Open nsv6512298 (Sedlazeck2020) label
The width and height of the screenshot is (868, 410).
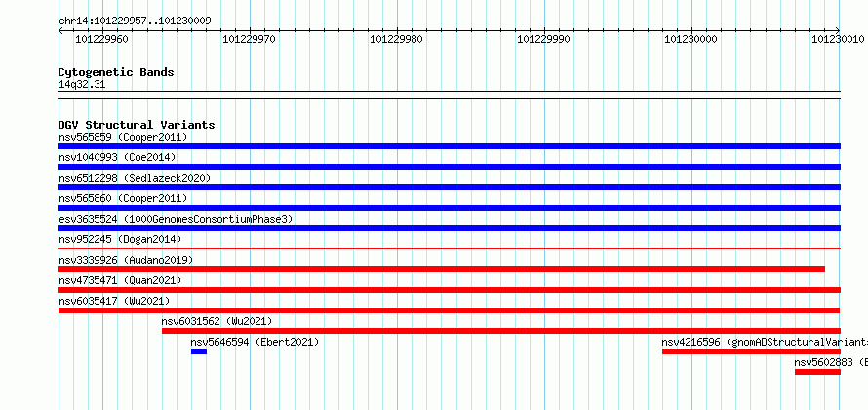[x=135, y=178]
